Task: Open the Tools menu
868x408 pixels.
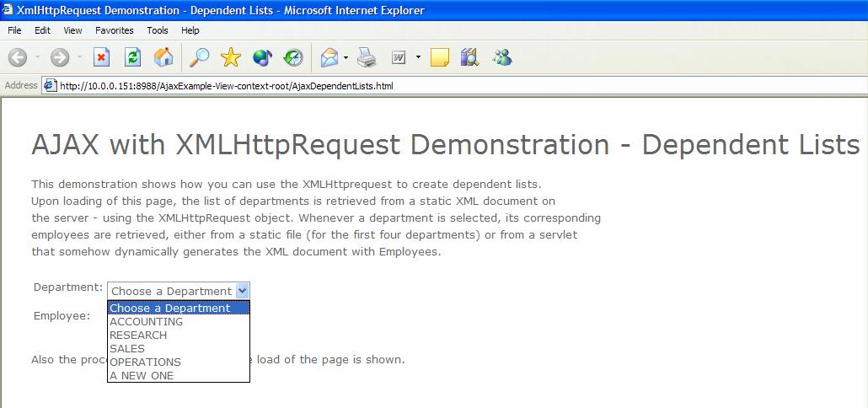Action: click(x=158, y=30)
